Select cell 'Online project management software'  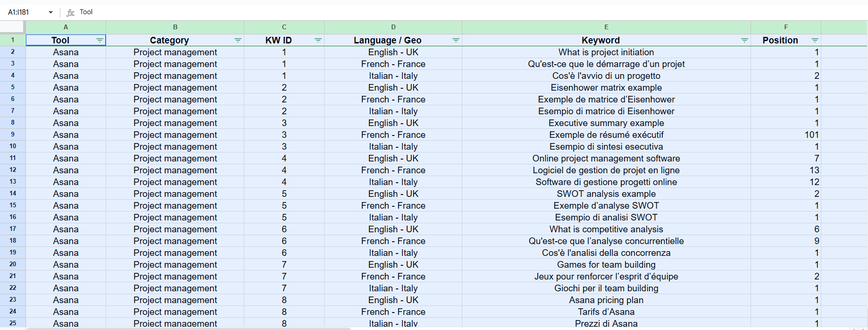[x=606, y=158]
